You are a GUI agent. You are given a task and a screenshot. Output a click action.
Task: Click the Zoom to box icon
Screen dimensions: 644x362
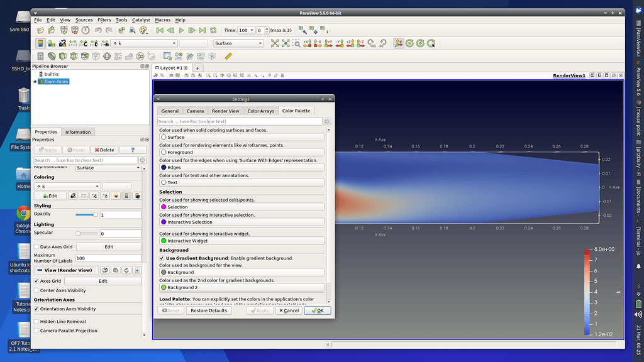coord(296,43)
